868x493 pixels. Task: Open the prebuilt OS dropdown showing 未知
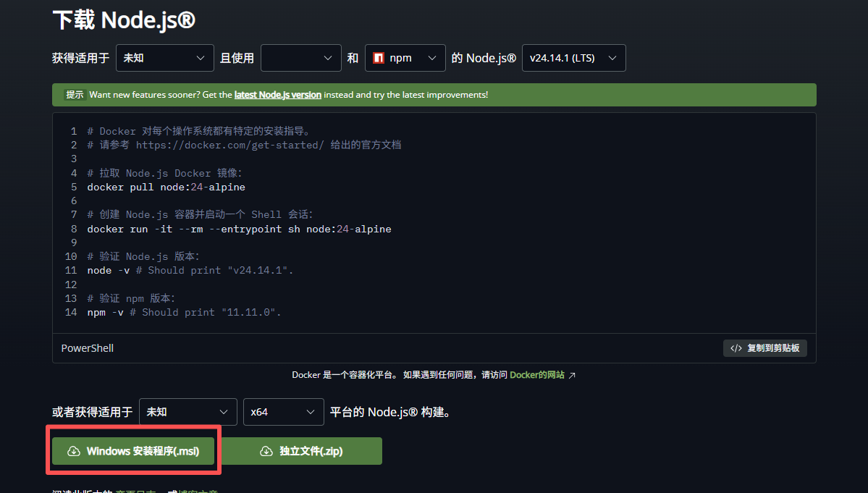(187, 412)
